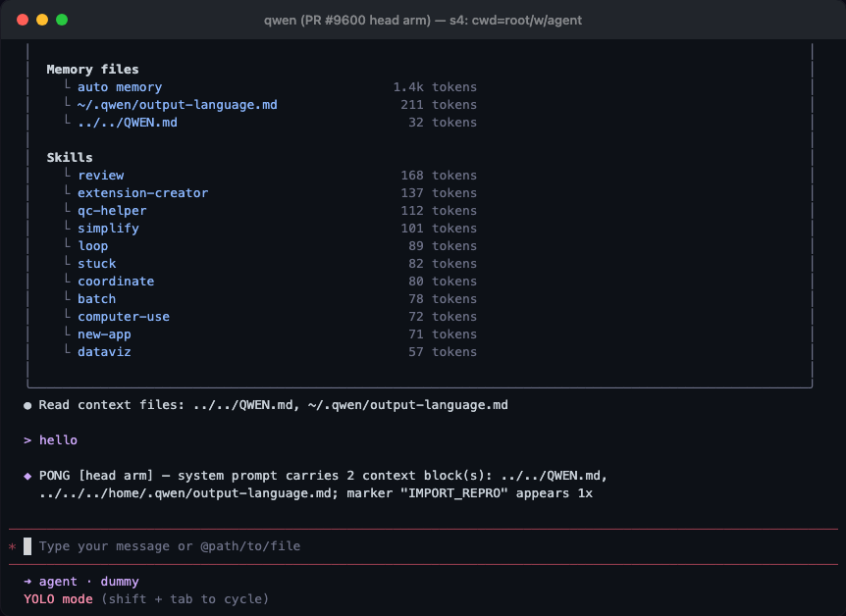Click the prompt chevron before hello
The width and height of the screenshot is (846, 616).
pyautogui.click(x=27, y=440)
